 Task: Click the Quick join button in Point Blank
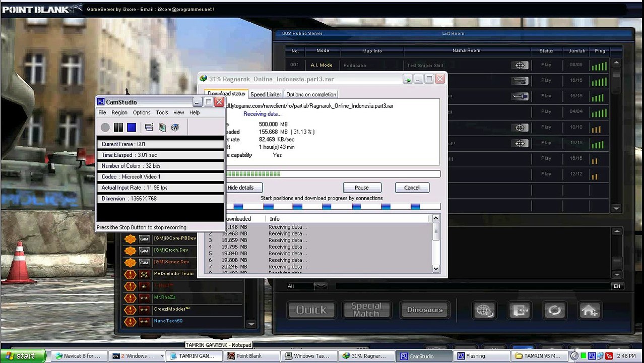311,310
